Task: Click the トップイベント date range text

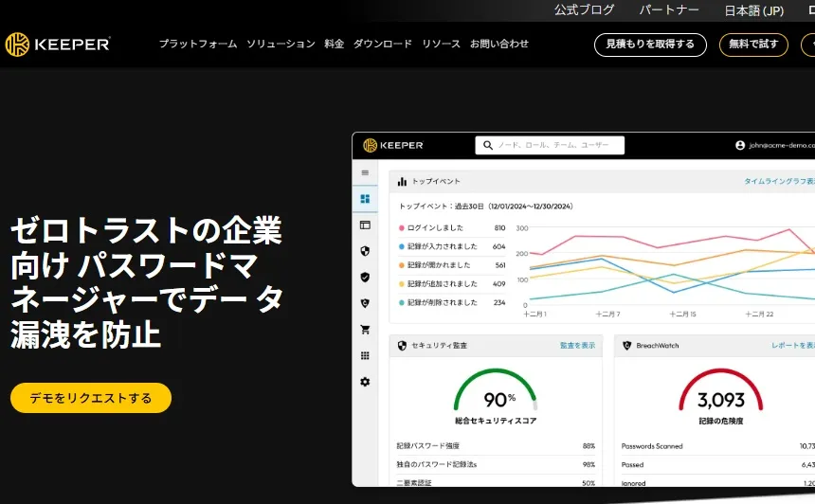Action: click(x=486, y=207)
